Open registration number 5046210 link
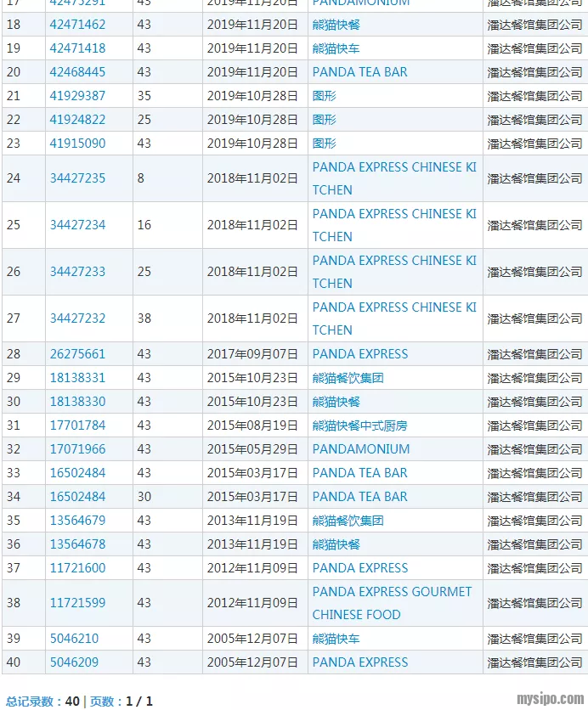The height and width of the screenshot is (710, 588). tap(74, 639)
